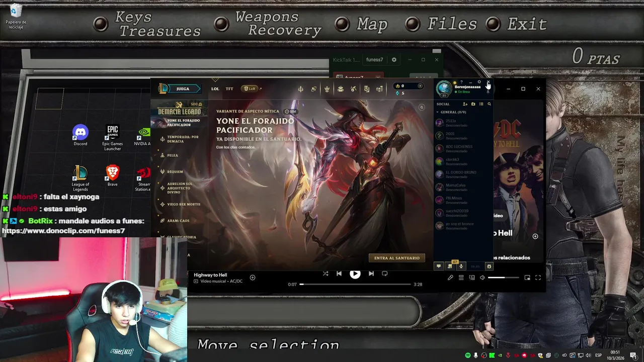Open the League chat bubble icon

pyautogui.click(x=439, y=266)
